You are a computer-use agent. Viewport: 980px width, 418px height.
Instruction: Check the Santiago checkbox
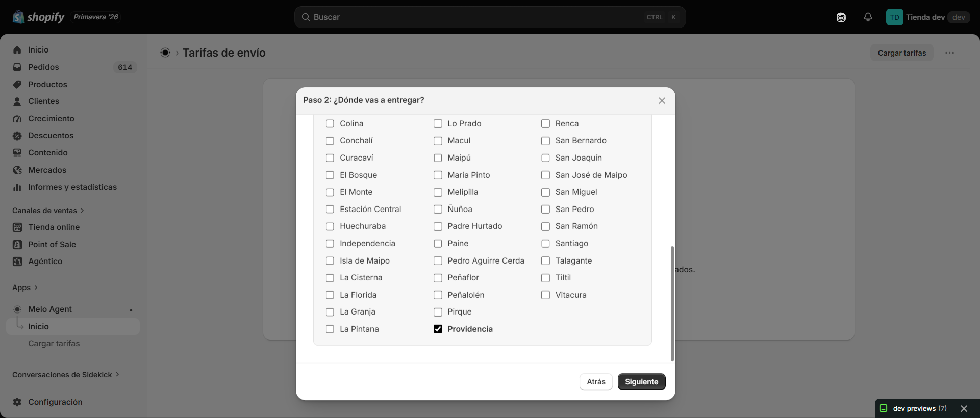point(545,244)
